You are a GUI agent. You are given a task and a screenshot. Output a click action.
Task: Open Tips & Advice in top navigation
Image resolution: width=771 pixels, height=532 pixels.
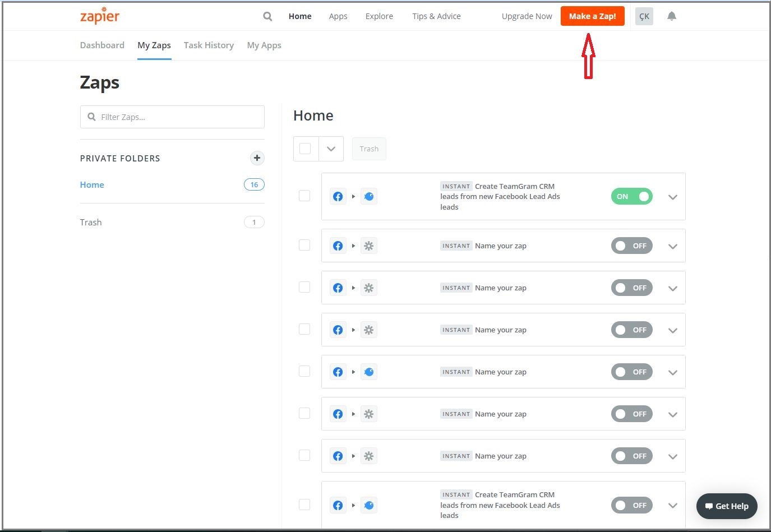(x=436, y=16)
